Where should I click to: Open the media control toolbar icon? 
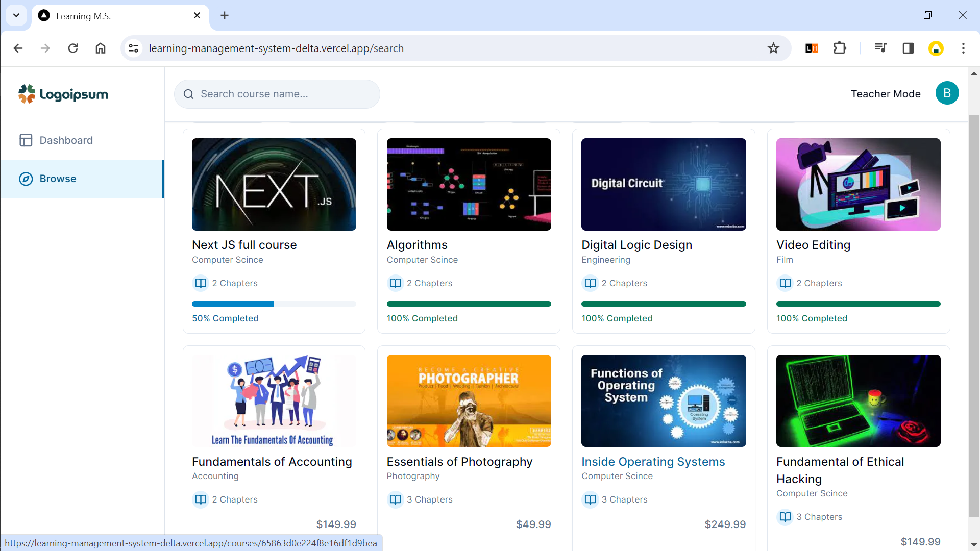click(880, 48)
